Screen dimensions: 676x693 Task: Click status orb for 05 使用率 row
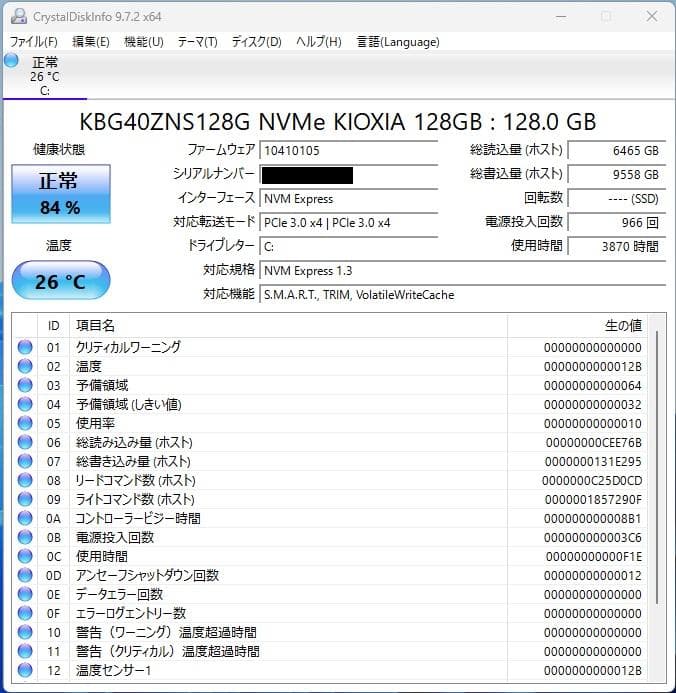tap(25, 423)
